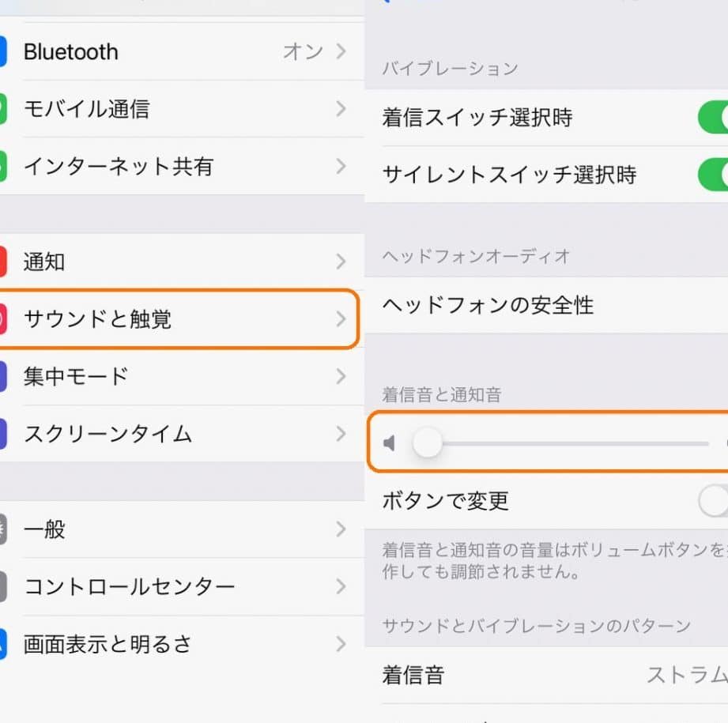The width and height of the screenshot is (728, 723).
Task: Tap the インターネット共有 icon
Action: point(3,166)
